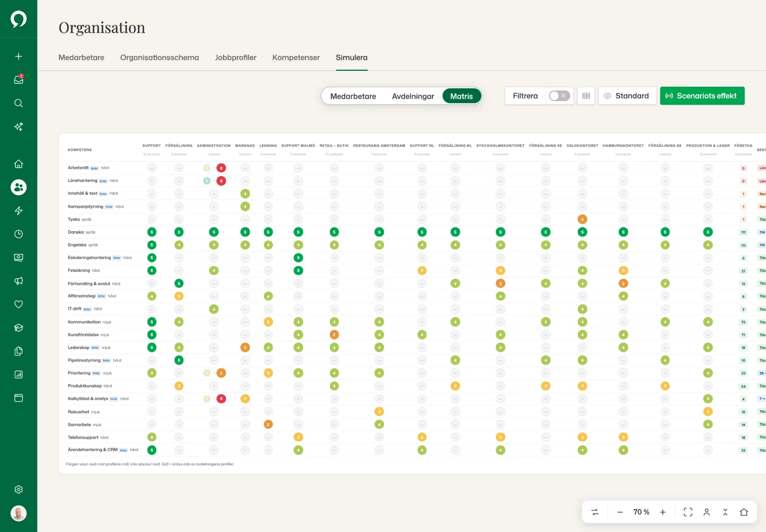Open the bar chart reports sidebar icon
Viewport: 766px width, 532px height.
(x=18, y=374)
